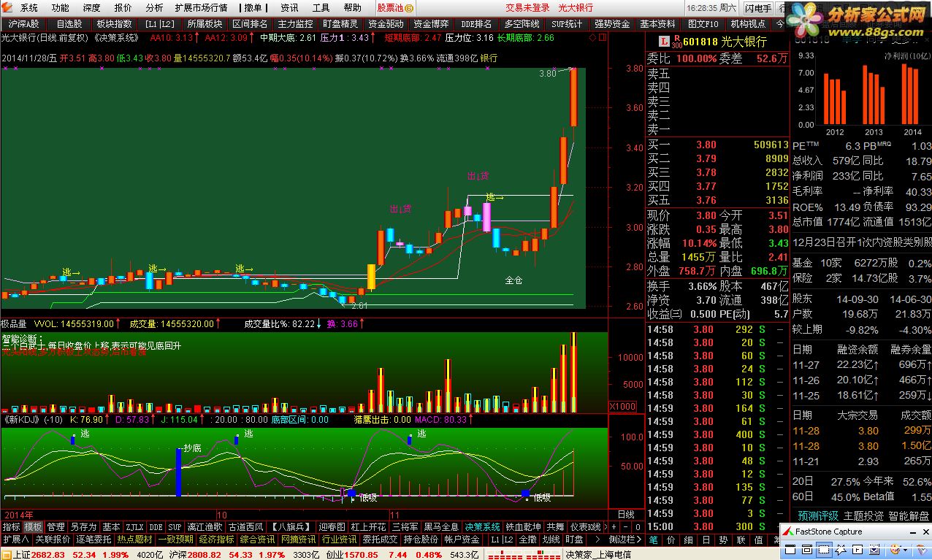Open the DDE排名 toolbar item
This screenshot has width=932, height=560.
[x=476, y=23]
